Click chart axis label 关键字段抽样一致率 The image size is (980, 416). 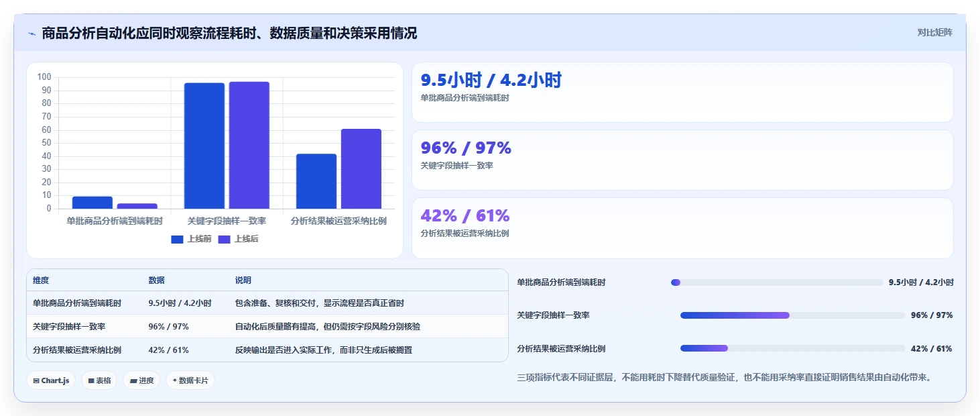click(x=227, y=221)
